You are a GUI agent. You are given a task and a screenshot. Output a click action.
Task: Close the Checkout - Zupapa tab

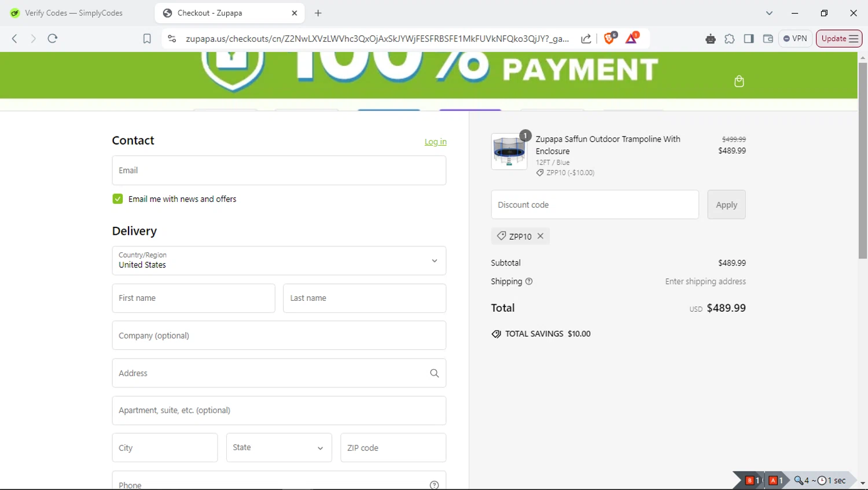point(295,13)
